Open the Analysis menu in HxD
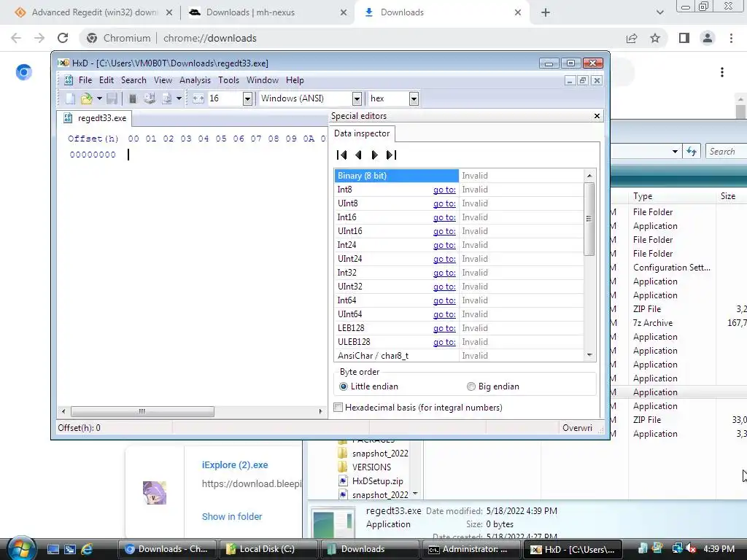Viewport: 747px width, 560px height. coord(195,80)
